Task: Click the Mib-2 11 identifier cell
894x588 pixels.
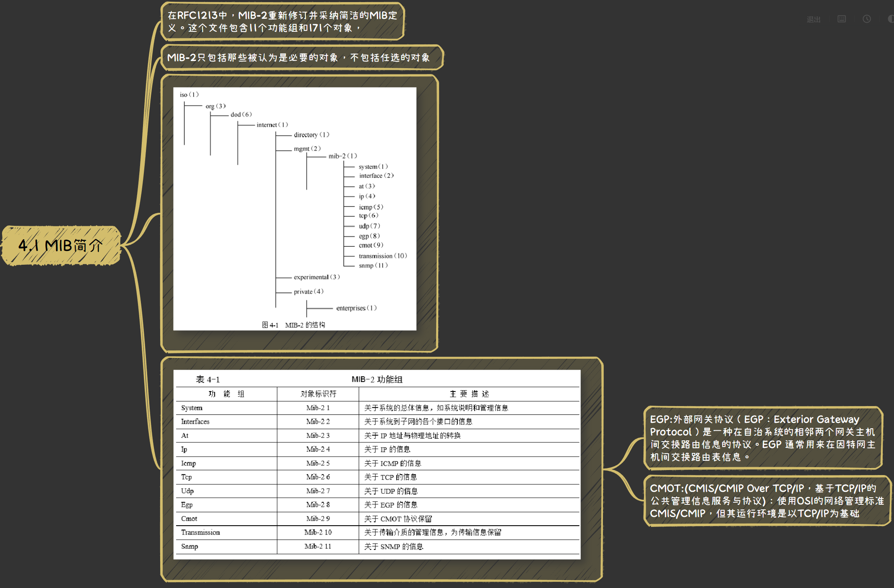Action: [x=318, y=546]
